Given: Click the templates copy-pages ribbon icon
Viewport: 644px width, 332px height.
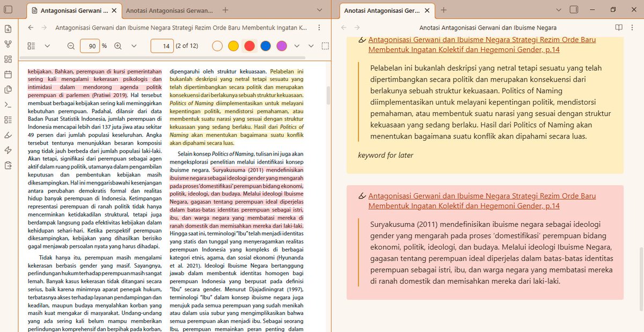Looking at the screenshot, I should (x=8, y=89).
